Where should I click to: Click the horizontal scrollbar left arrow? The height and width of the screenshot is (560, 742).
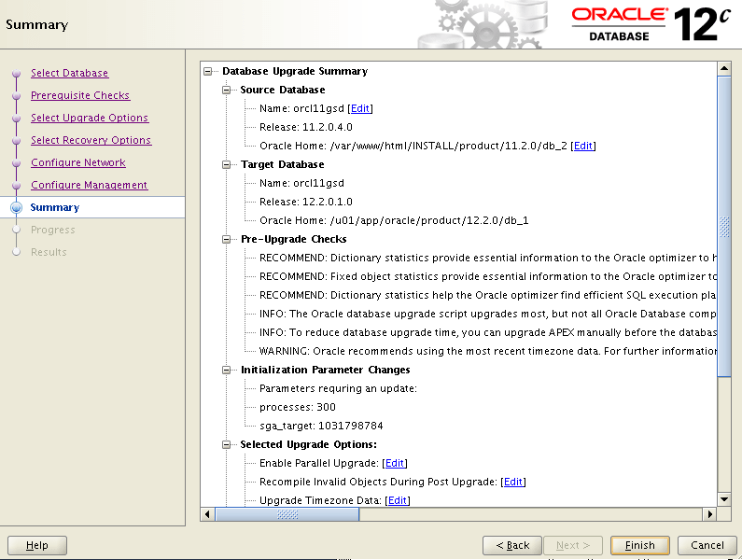(208, 514)
